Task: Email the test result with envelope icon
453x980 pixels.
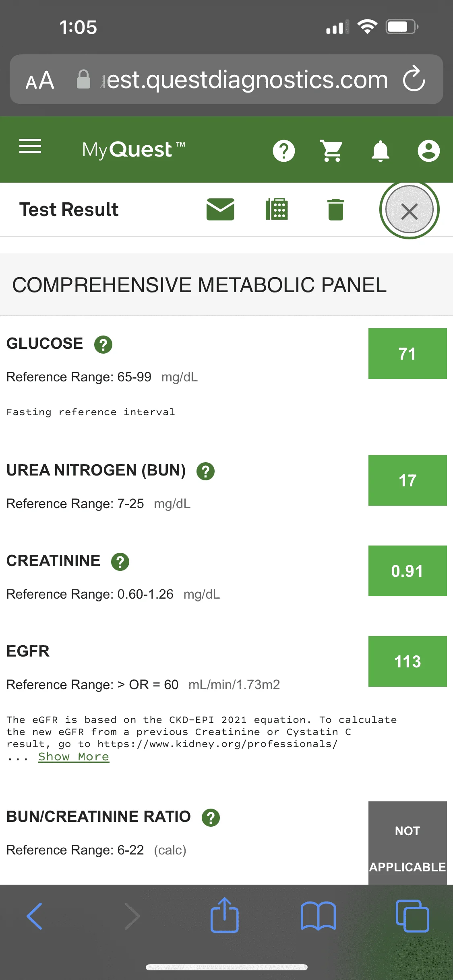Action: (220, 209)
